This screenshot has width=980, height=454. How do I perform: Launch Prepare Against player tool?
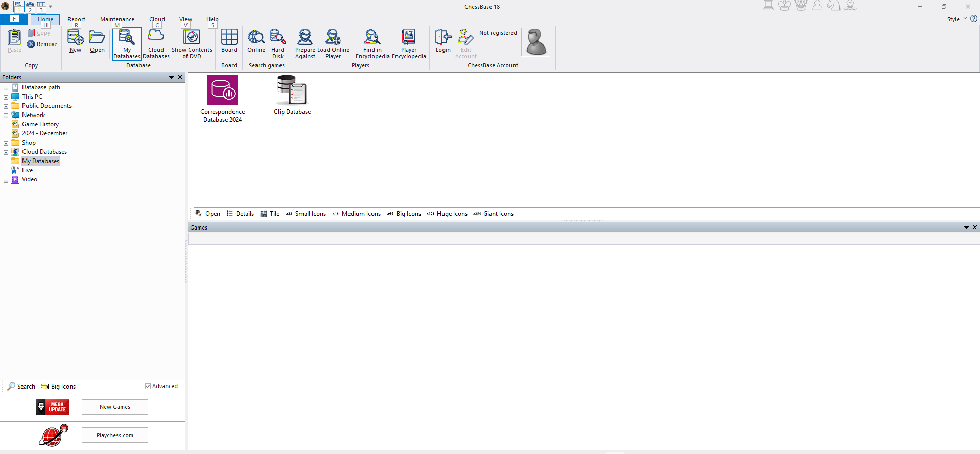(x=305, y=44)
